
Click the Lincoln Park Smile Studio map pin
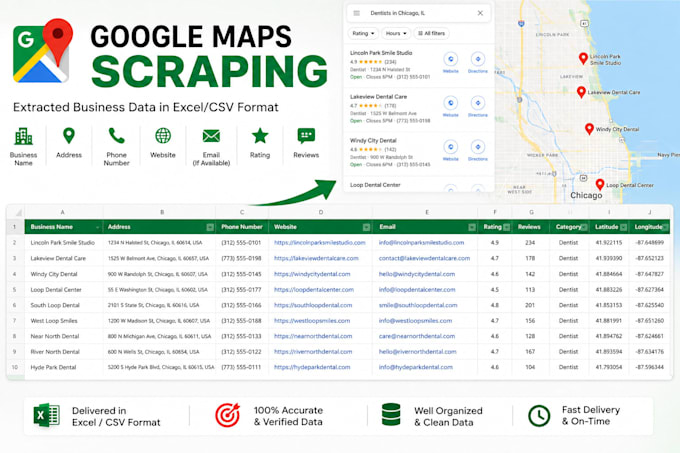point(583,59)
